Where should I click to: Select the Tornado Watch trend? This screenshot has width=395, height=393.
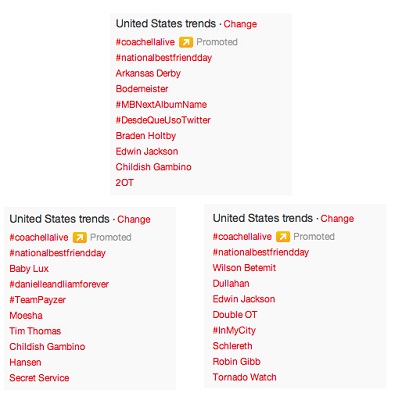pyautogui.click(x=244, y=377)
